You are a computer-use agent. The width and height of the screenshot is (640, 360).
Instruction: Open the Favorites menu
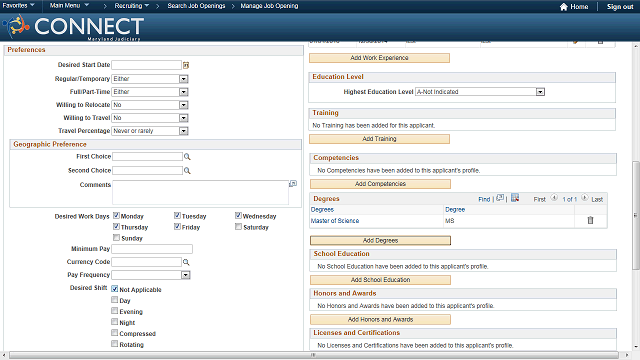tap(18, 5)
